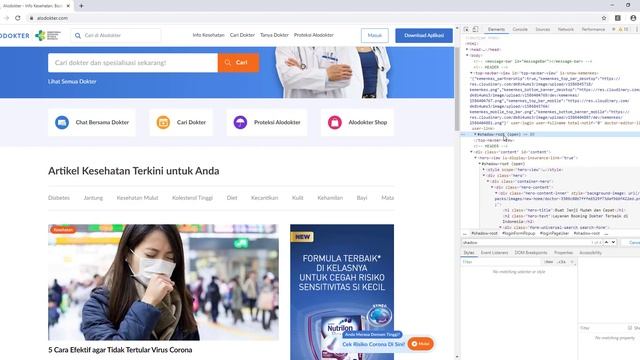
Task: Click the Download Aplikasi button
Action: click(424, 36)
